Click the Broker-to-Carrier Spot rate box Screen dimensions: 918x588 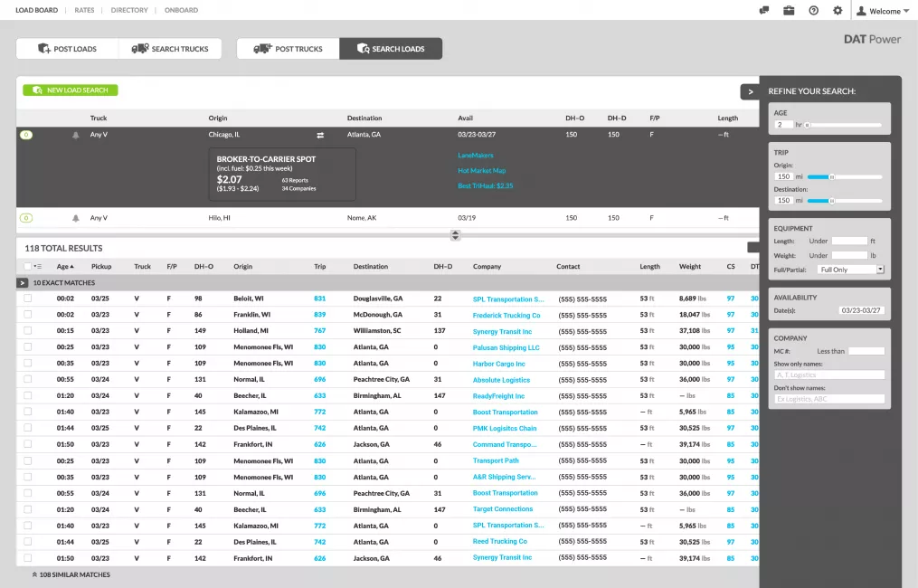282,175
